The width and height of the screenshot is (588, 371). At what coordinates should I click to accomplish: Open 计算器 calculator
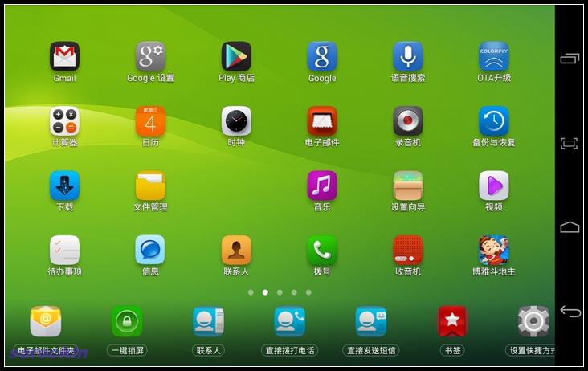(64, 121)
